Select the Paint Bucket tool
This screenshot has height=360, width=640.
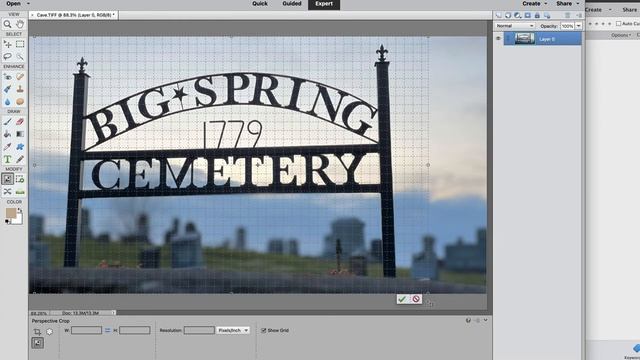[7, 134]
